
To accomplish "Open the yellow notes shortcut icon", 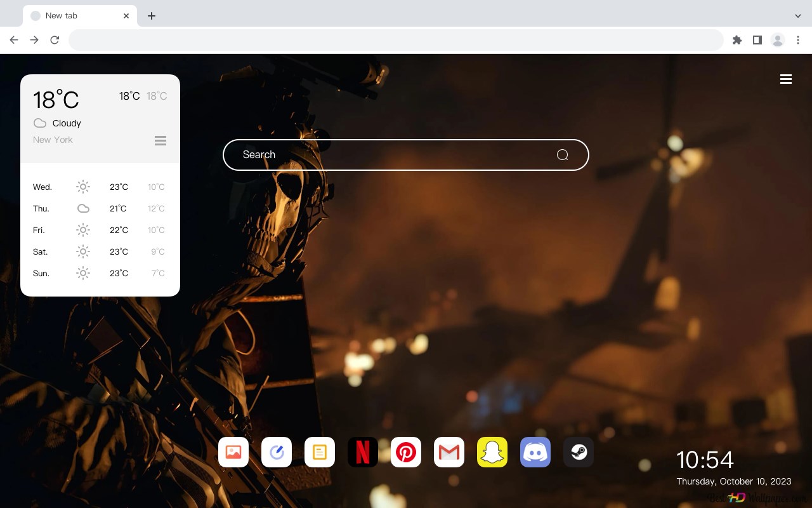I will [x=320, y=452].
